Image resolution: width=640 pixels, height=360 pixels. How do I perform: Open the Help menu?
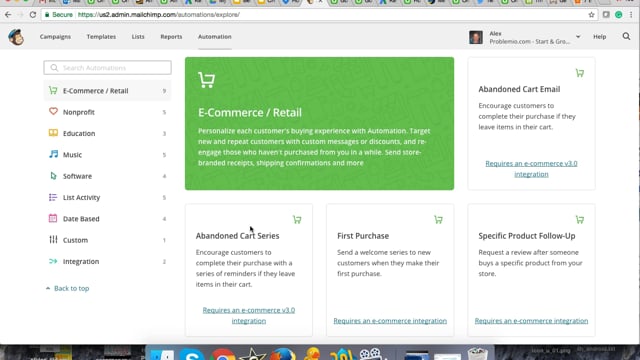(599, 37)
